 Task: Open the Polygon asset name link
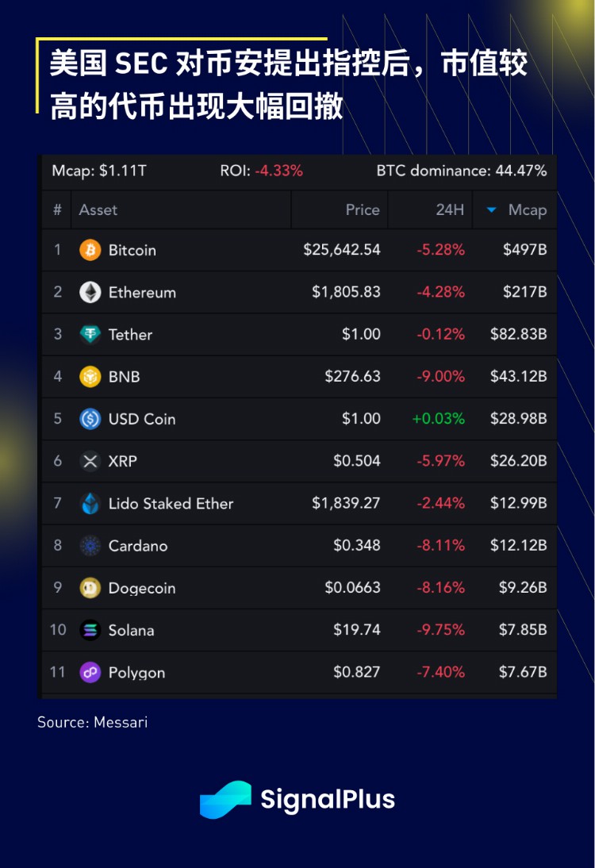click(136, 672)
